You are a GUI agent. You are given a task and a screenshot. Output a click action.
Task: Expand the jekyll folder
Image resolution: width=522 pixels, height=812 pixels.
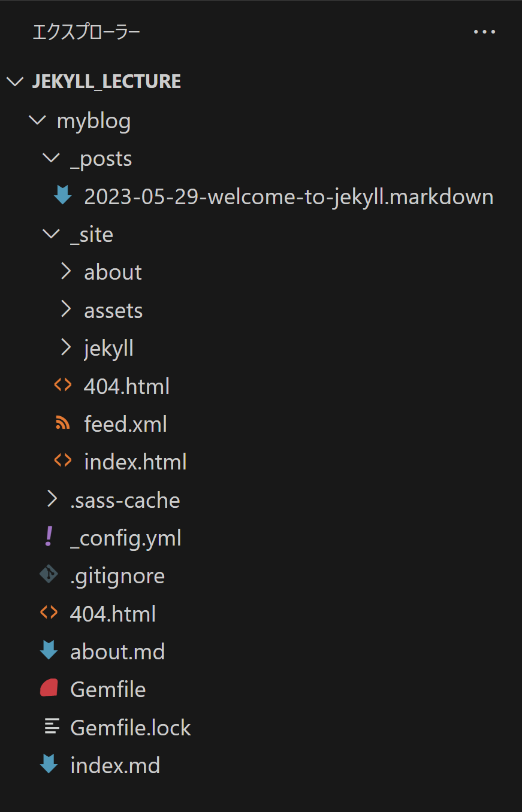[x=66, y=347]
